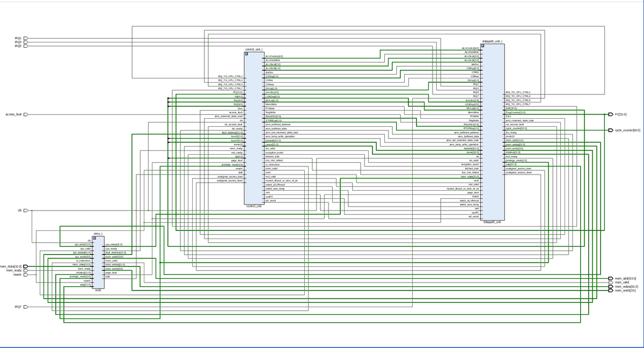Select the mem_addr[33:0] output port symbol
Viewport: 644px width, 348px height.
pos(611,279)
